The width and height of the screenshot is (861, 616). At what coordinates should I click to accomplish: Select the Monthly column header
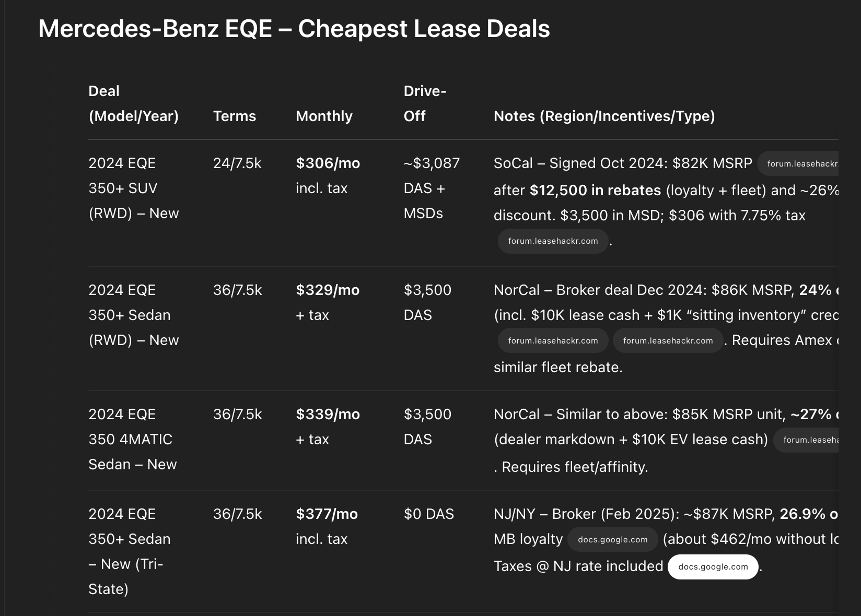click(324, 116)
